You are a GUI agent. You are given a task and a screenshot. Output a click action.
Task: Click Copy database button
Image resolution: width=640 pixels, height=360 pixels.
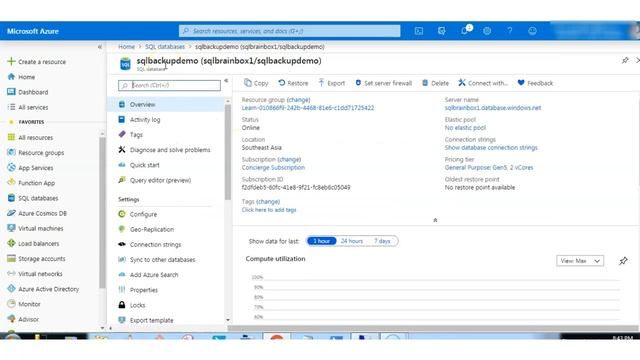click(256, 83)
